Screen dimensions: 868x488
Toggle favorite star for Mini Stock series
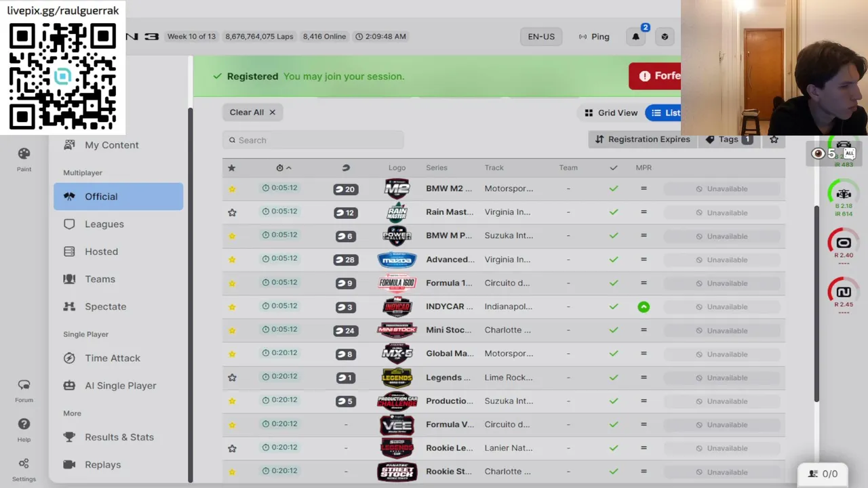(x=232, y=331)
